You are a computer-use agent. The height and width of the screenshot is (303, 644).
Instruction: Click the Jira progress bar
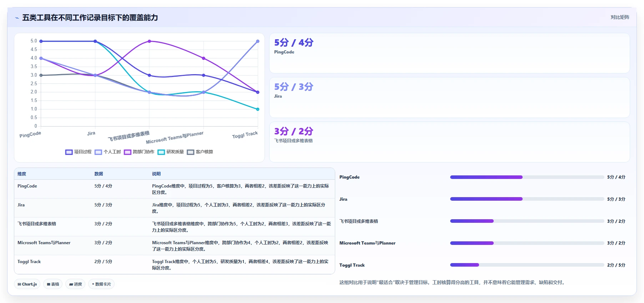click(x=527, y=199)
